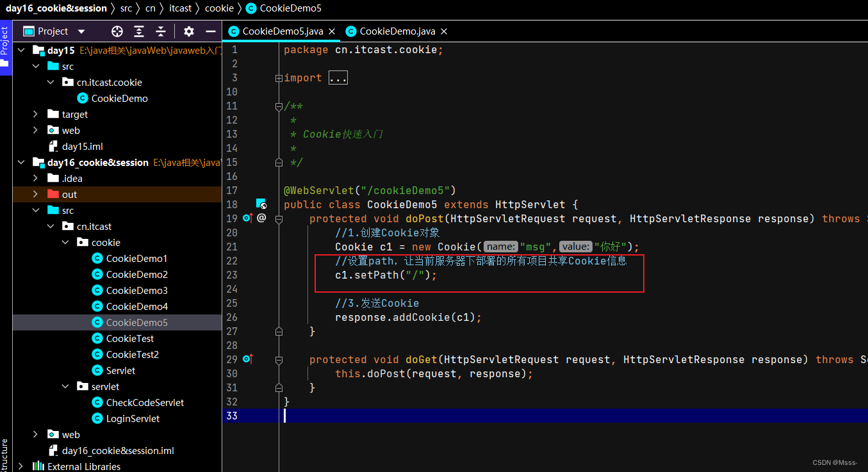Click response.addCookie(c1) code line
Image resolution: width=868 pixels, height=472 pixels.
pos(408,317)
